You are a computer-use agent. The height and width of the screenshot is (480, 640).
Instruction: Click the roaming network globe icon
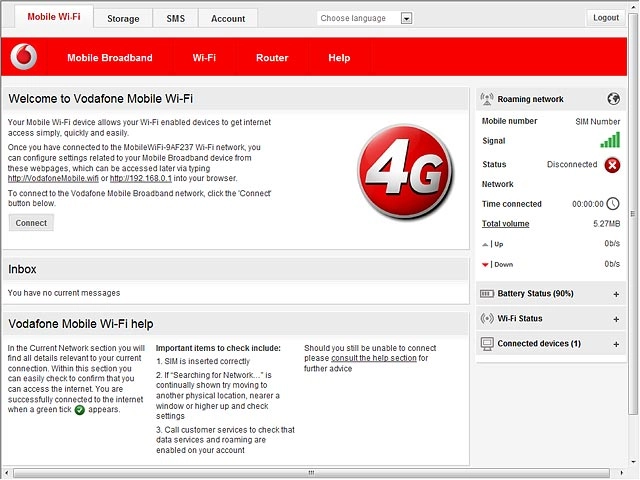point(613,99)
